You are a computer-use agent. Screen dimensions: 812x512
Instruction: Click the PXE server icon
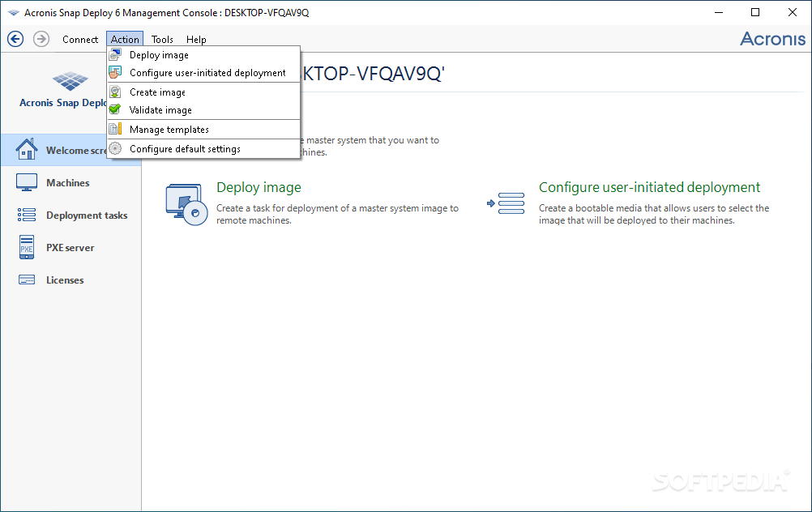click(27, 247)
